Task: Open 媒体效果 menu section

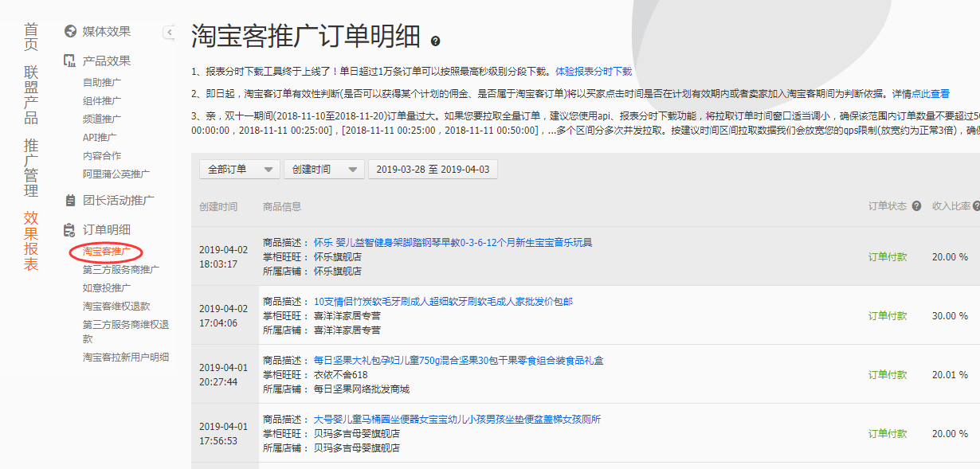Action: [x=107, y=32]
